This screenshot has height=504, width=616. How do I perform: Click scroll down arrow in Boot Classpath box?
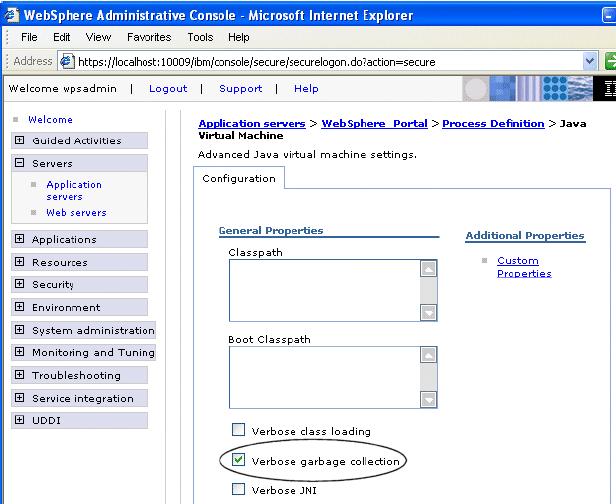point(428,399)
